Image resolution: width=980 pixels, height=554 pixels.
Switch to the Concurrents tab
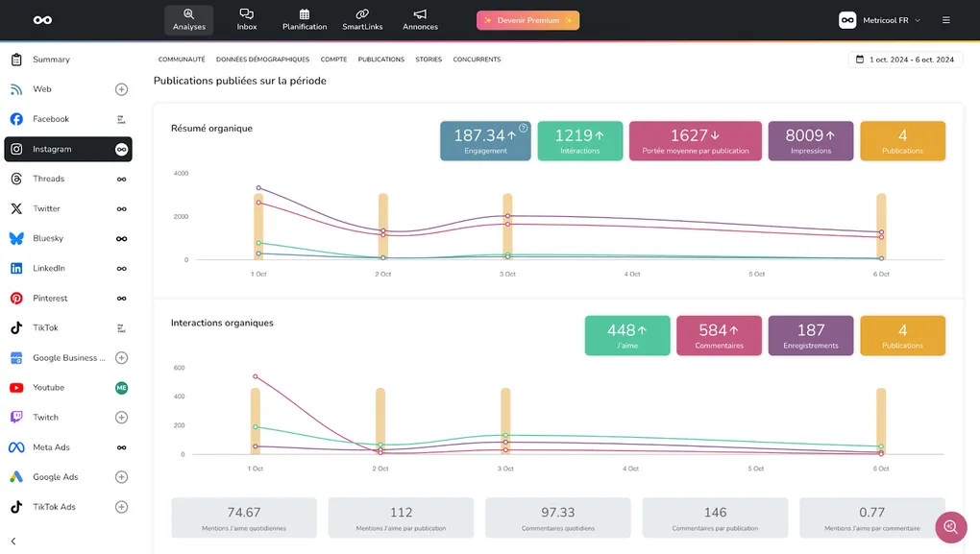coord(477,60)
